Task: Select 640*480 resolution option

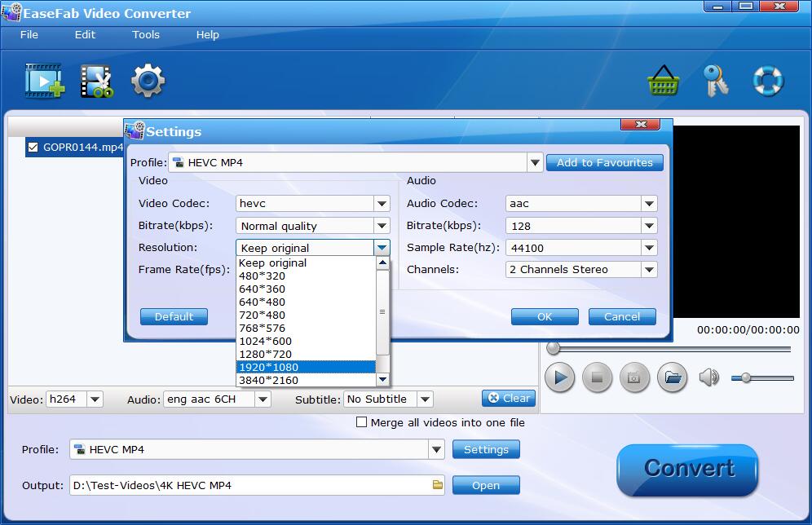Action: (306, 302)
